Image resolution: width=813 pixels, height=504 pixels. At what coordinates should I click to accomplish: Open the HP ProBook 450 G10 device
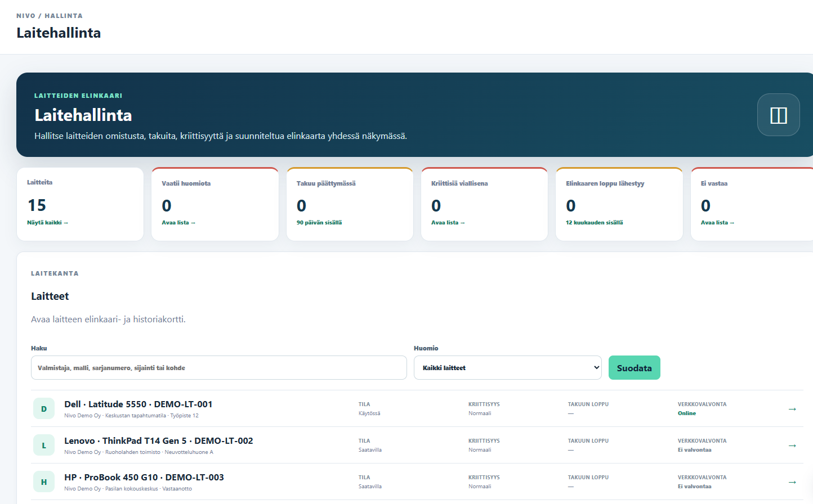(144, 478)
